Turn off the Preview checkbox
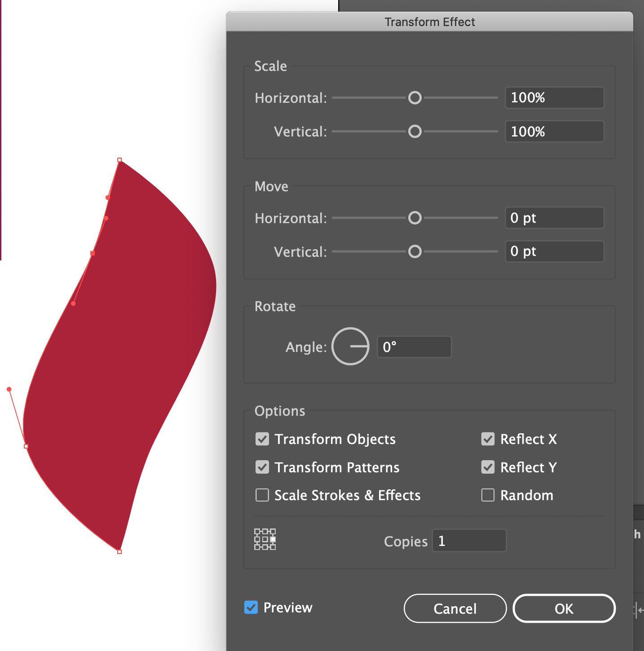The image size is (644, 651). 251,607
